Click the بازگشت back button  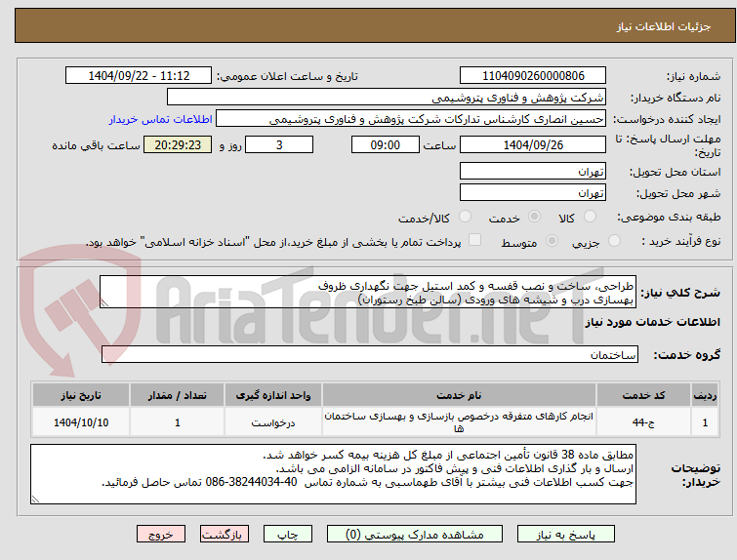coord(225,535)
